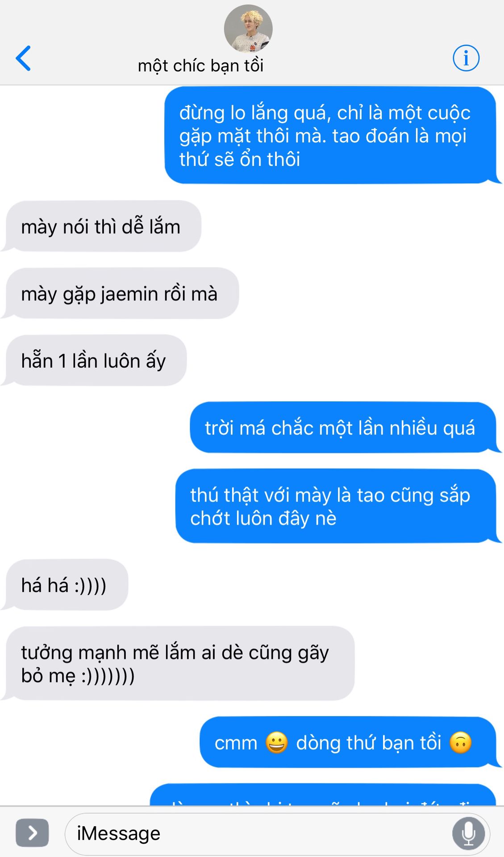Open conversation details info icon

click(x=466, y=58)
